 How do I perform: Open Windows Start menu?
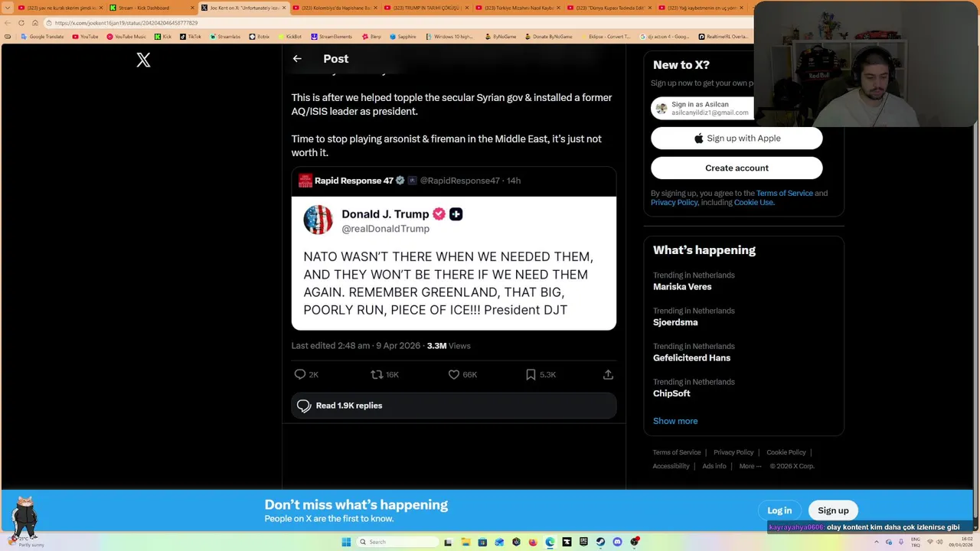coord(346,542)
